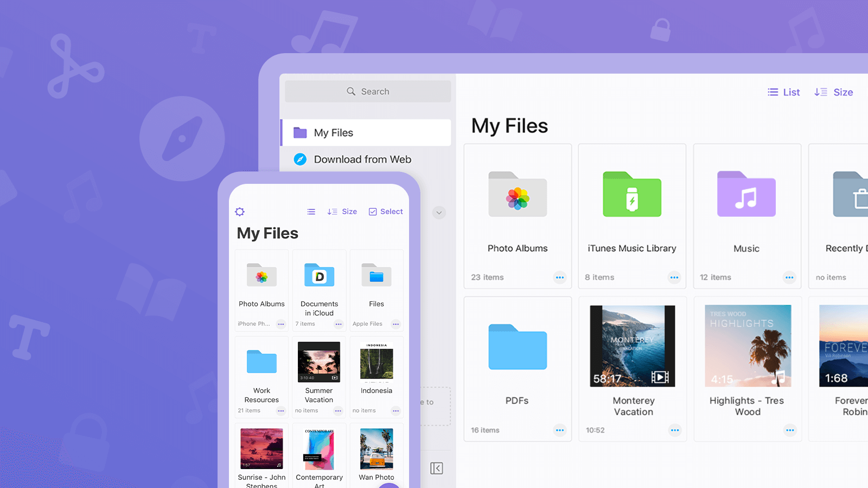
Task: Open more options for Work Resources
Action: pyautogui.click(x=281, y=411)
